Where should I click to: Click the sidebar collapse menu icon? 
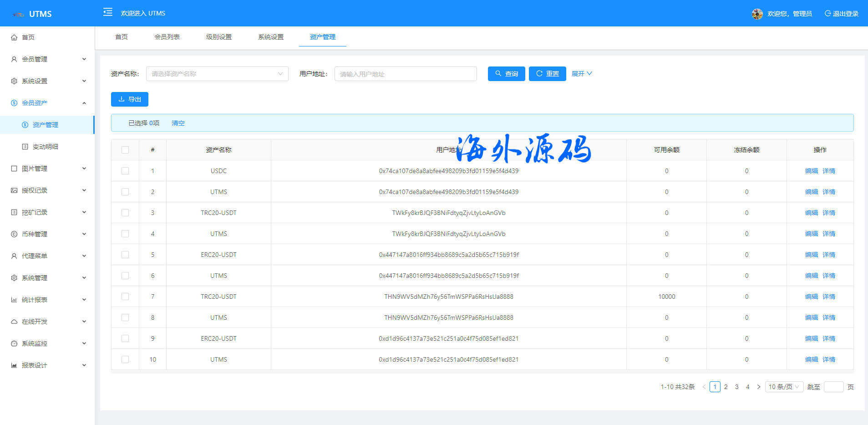click(108, 12)
